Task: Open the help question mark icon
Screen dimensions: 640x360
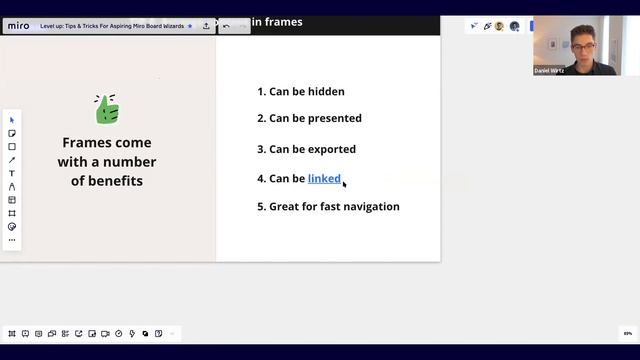Action: tap(158, 333)
